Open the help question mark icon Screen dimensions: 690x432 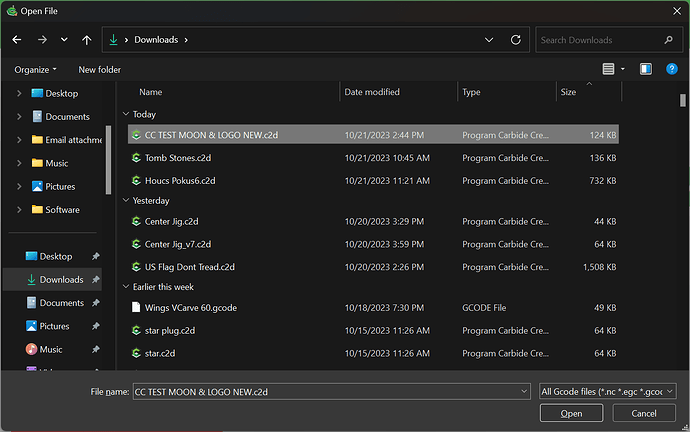[671, 69]
